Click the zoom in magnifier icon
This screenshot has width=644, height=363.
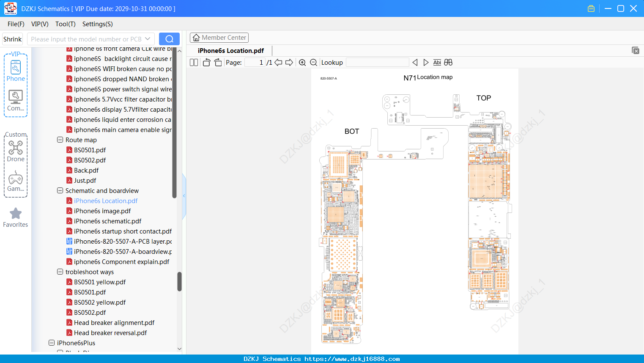point(302,63)
